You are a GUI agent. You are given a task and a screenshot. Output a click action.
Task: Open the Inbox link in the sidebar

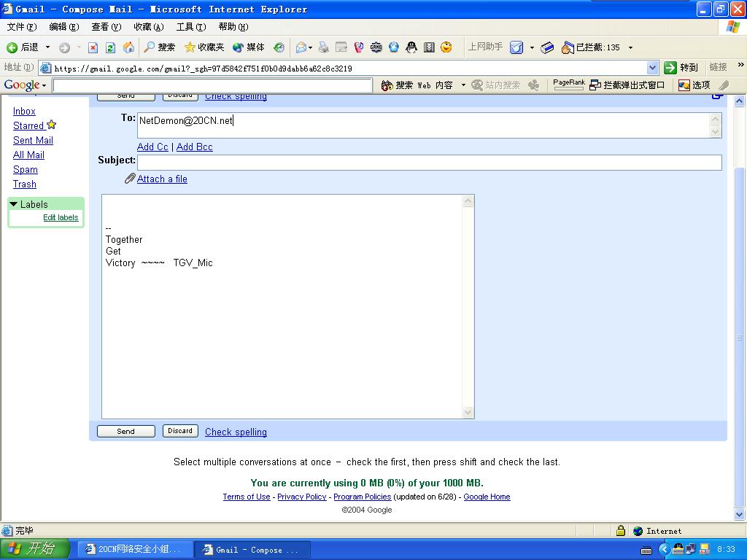coord(24,111)
